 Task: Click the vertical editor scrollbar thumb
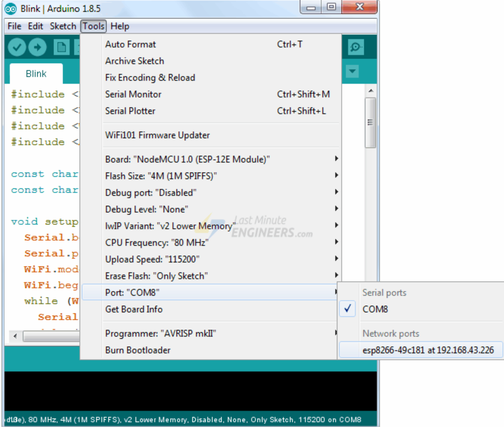(370, 123)
